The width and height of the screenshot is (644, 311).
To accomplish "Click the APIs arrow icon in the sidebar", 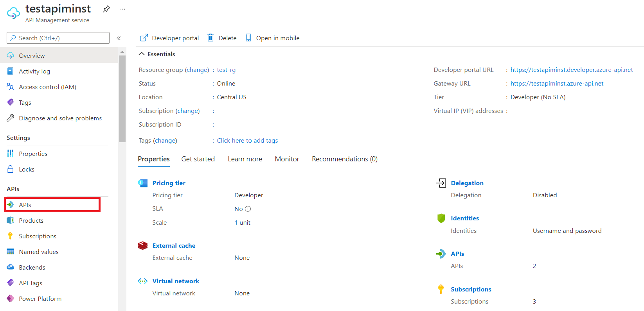I will 11,205.
